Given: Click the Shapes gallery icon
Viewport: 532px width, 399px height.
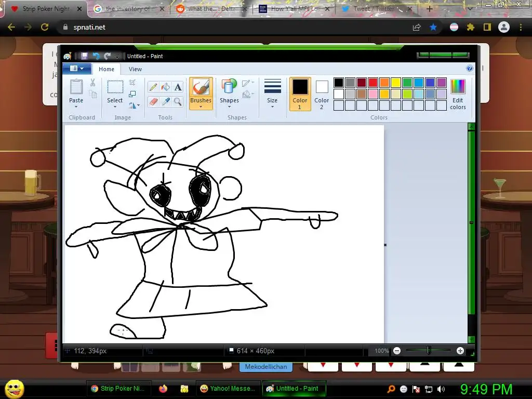Looking at the screenshot, I should point(229,87).
